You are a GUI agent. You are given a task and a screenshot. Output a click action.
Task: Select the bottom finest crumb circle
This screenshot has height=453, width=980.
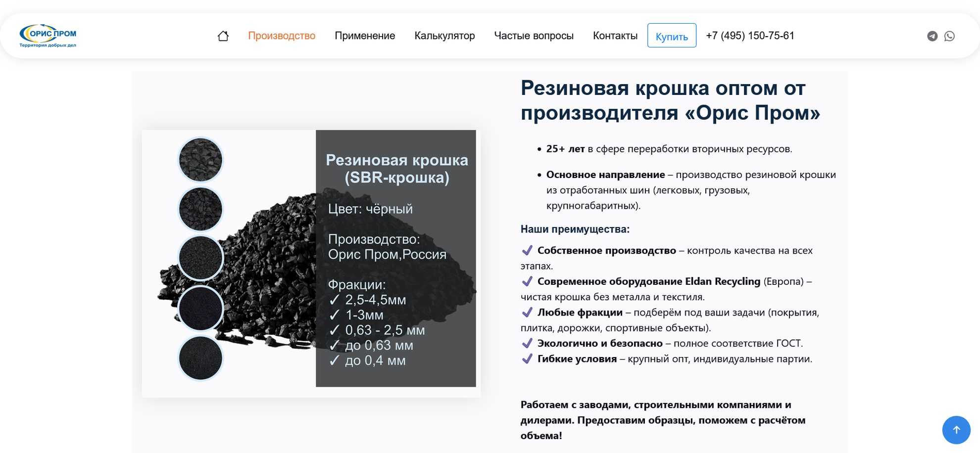click(x=200, y=358)
